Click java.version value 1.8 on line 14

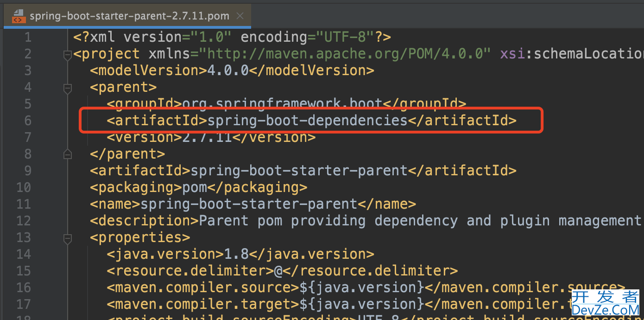(237, 254)
